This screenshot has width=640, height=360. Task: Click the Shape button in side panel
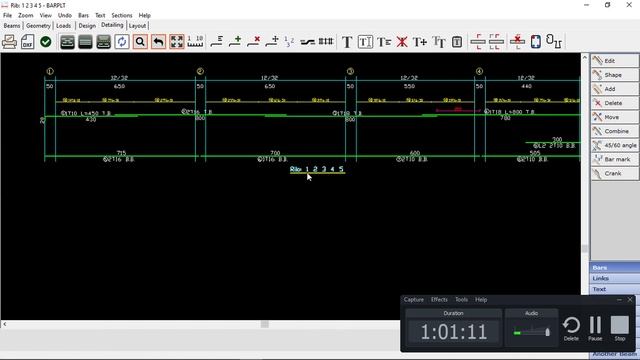(615, 75)
